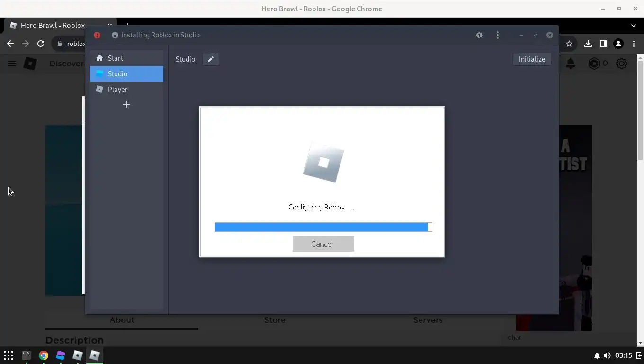644x364 pixels.
Task: Expand Chrome tab search dropdown
Action: pyautogui.click(x=634, y=26)
